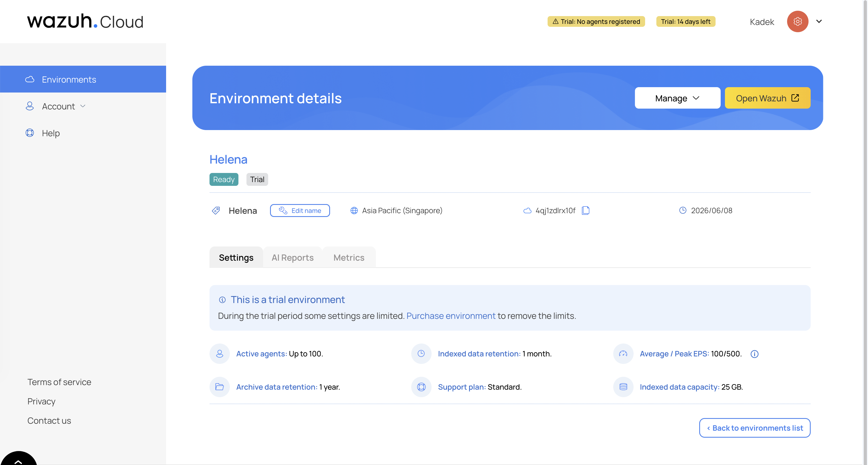The height and width of the screenshot is (465, 868).
Task: Click the 2026/06/08 date text
Action: pyautogui.click(x=712, y=211)
